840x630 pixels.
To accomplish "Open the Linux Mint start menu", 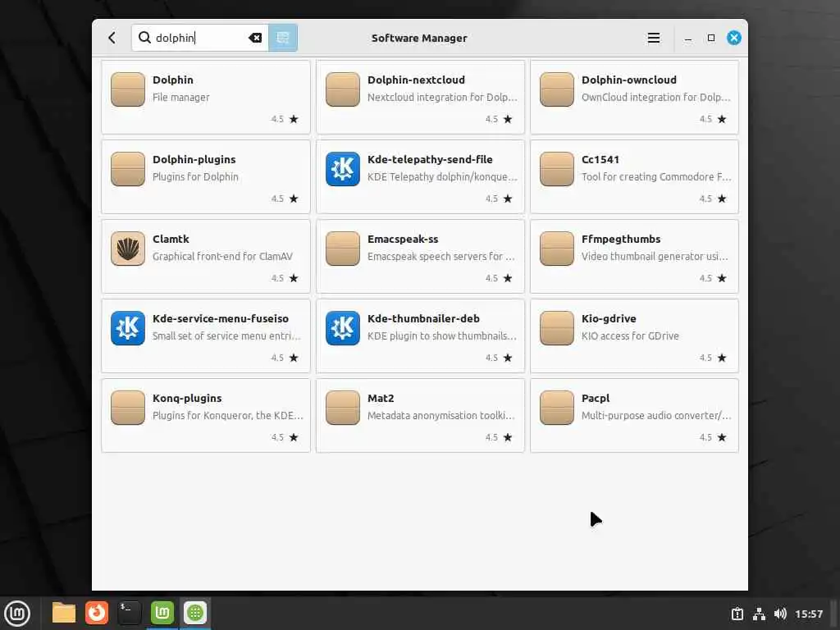I will tap(18, 613).
